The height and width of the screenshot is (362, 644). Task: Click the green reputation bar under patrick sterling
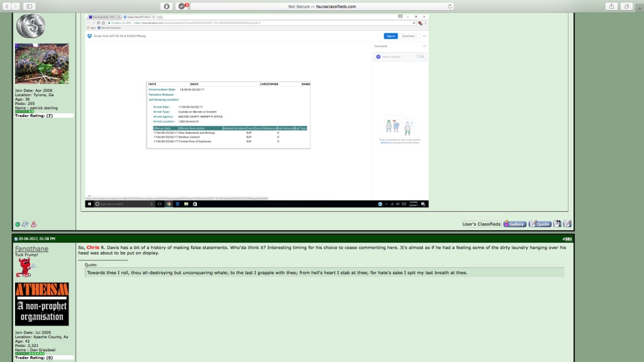[25, 112]
